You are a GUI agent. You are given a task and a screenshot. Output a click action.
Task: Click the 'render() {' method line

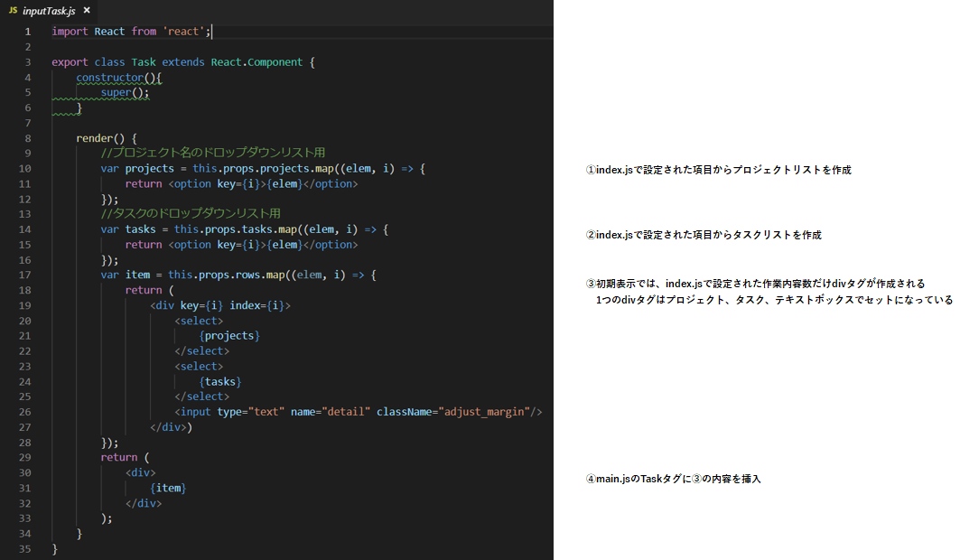pyautogui.click(x=107, y=138)
